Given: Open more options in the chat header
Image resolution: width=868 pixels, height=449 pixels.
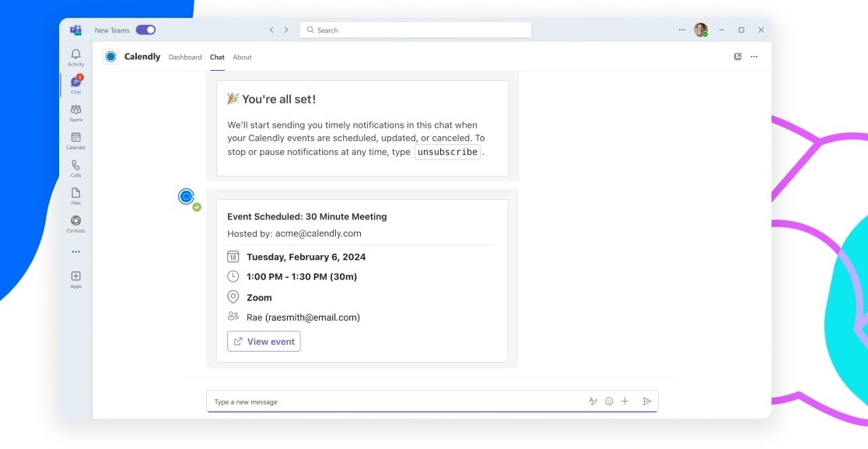Looking at the screenshot, I should (x=754, y=57).
